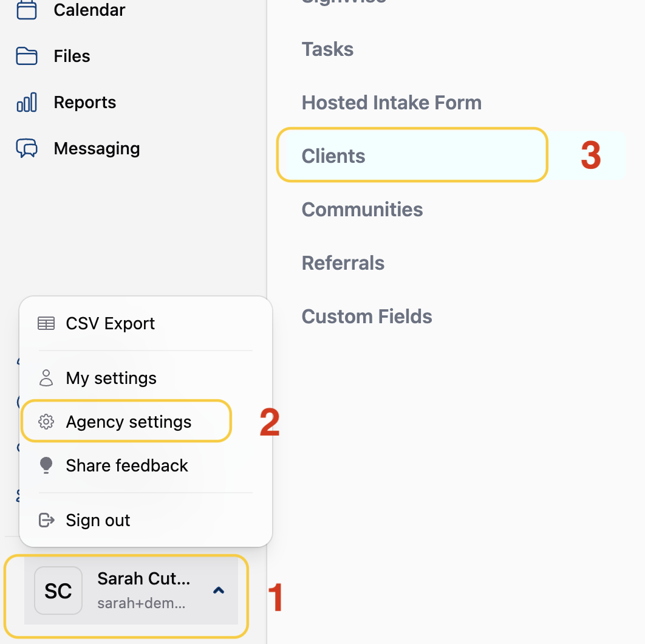Click the CSV Export table icon
The image size is (645, 644).
tap(46, 324)
